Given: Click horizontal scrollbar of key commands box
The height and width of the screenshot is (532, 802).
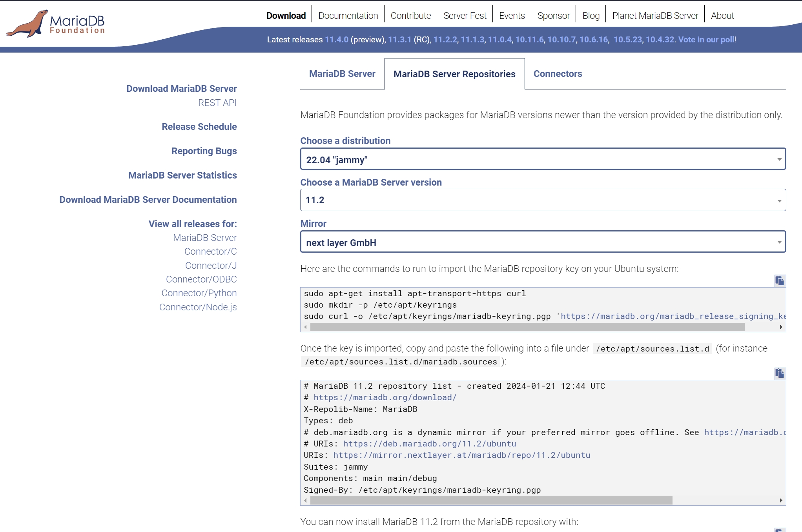Looking at the screenshot, I should 527,327.
